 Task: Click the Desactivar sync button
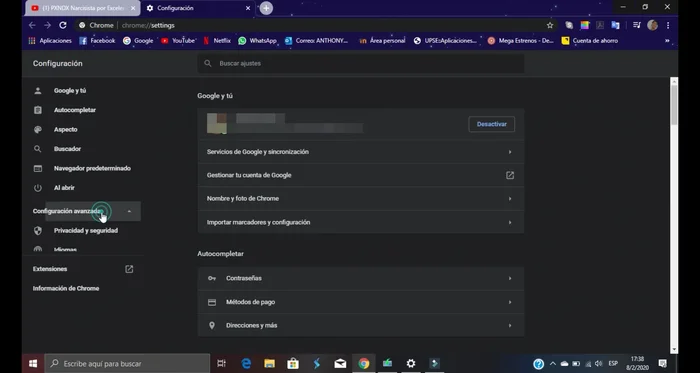492,124
